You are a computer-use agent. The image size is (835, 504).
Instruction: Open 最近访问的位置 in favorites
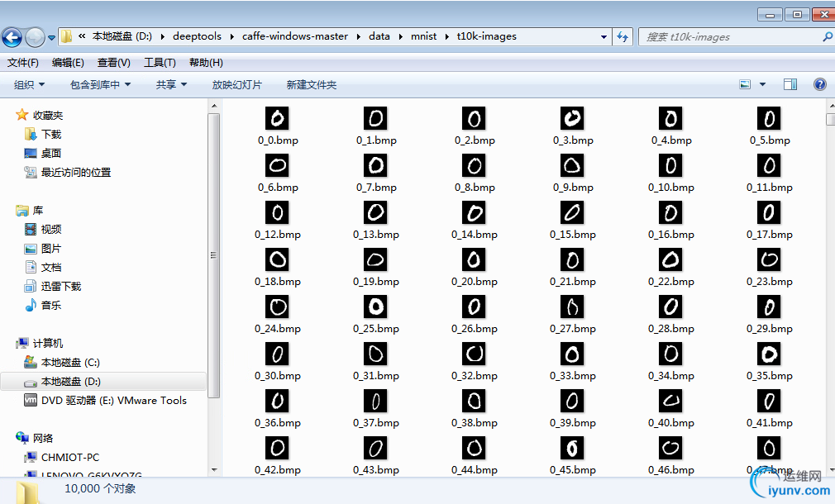click(x=76, y=173)
